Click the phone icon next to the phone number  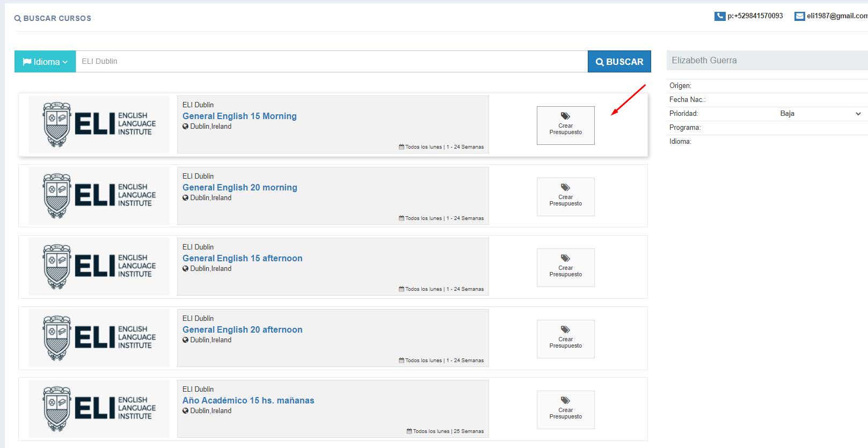pos(719,16)
